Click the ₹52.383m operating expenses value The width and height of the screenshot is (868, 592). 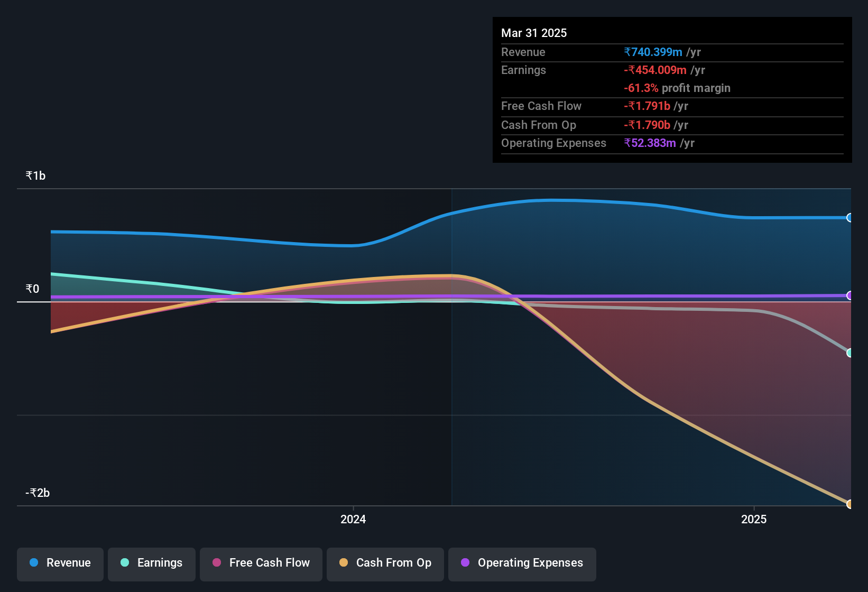click(x=650, y=143)
